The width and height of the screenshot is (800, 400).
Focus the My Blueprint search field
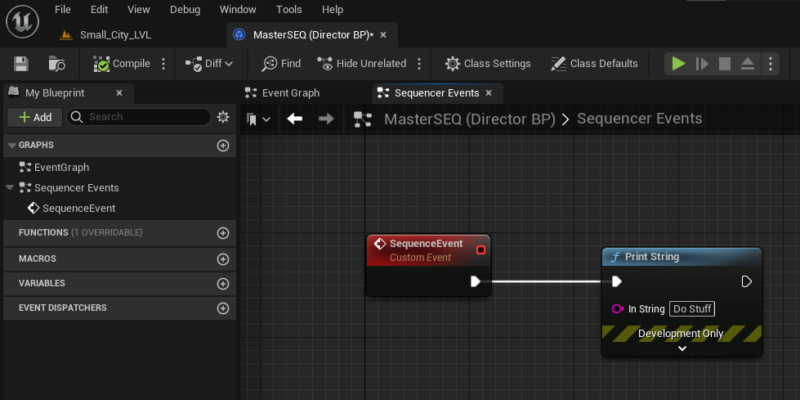point(139,117)
